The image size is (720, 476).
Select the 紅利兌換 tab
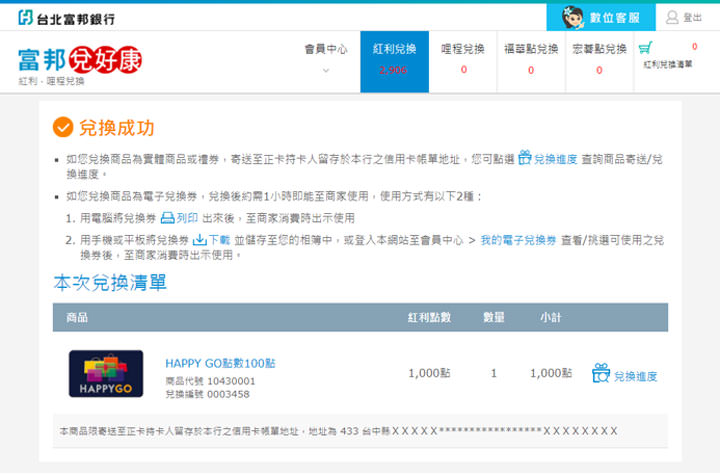pyautogui.click(x=394, y=60)
